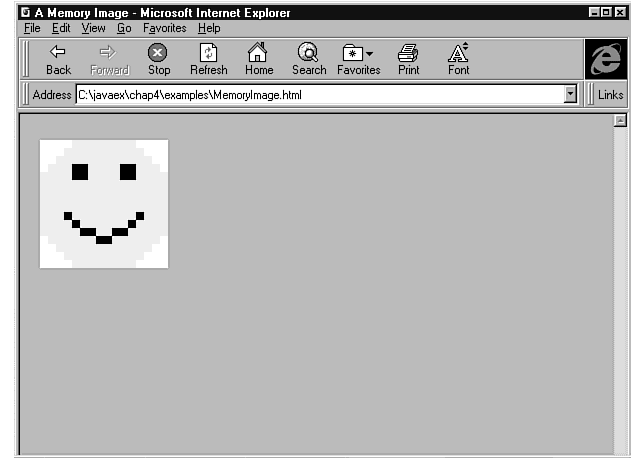Click the vertical scrollbar up arrow
This screenshot has height=475, width=632.
(x=619, y=121)
